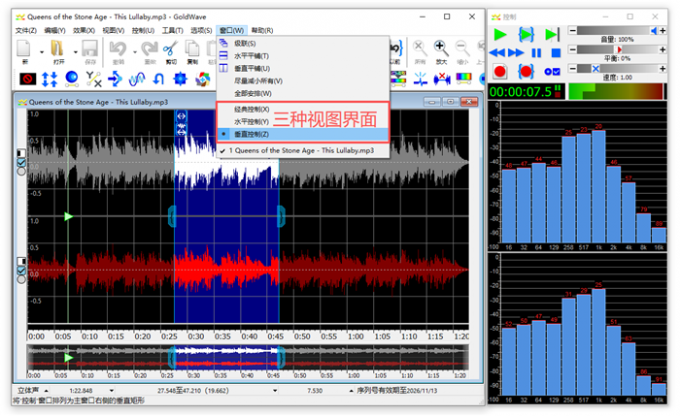
Task: Click the Zoom Out magnifier icon
Action: [x=462, y=47]
